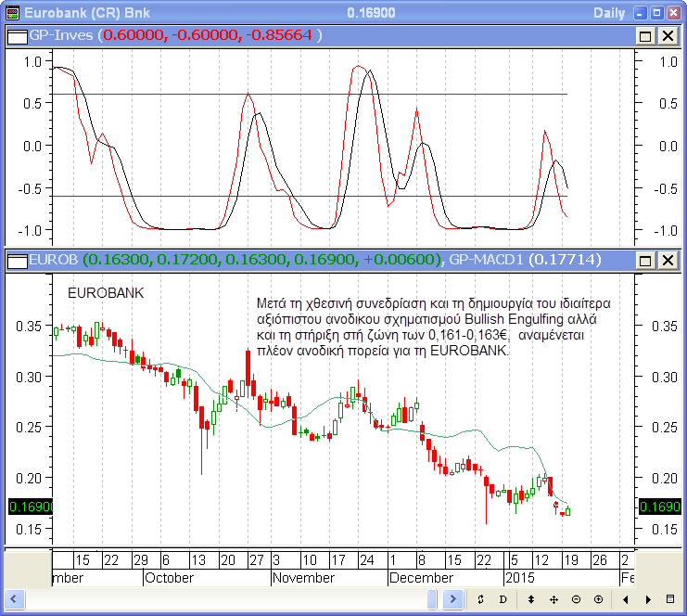Minimize the Eurobank chart window
687x616 pixels.
click(640, 13)
